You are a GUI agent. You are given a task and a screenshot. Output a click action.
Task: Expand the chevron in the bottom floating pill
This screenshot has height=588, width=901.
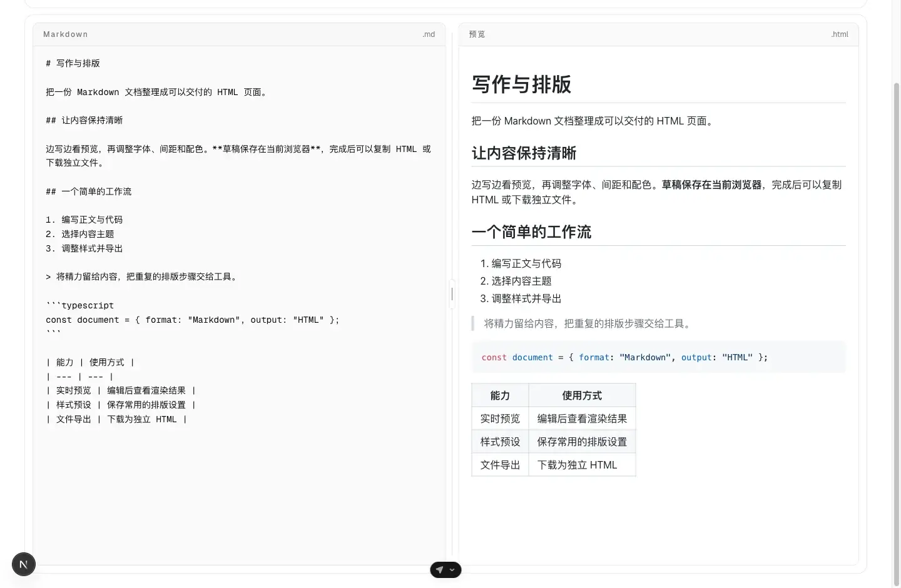pos(452,570)
